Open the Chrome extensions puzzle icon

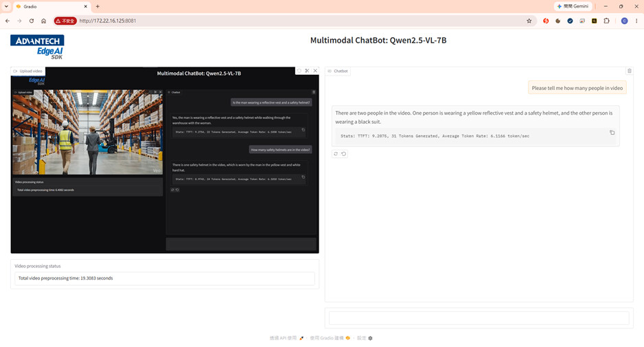pyautogui.click(x=606, y=21)
